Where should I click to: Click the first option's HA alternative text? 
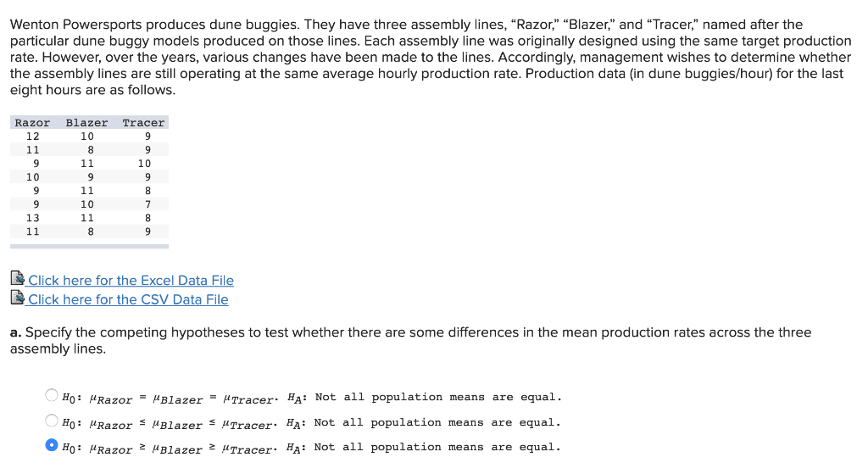coord(425,397)
